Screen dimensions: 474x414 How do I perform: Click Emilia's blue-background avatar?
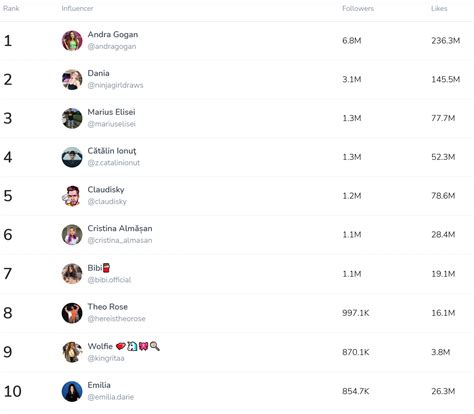click(x=72, y=391)
